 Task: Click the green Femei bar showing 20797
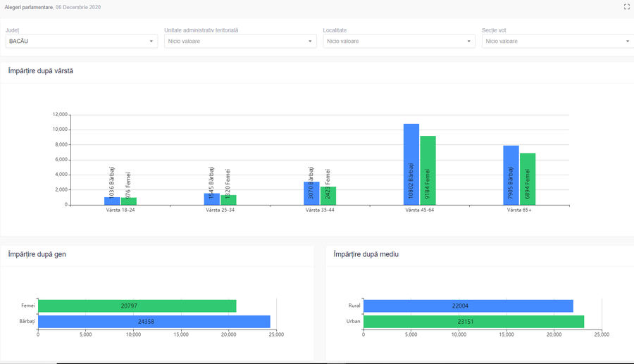pyautogui.click(x=137, y=306)
